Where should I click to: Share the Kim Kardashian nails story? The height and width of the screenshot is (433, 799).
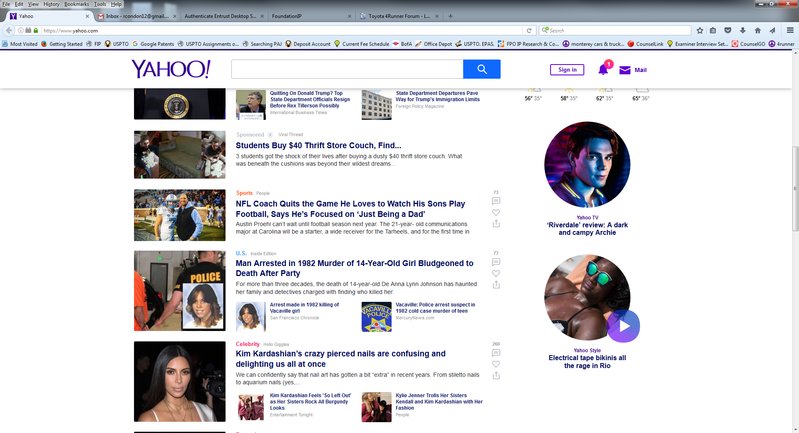point(496,375)
